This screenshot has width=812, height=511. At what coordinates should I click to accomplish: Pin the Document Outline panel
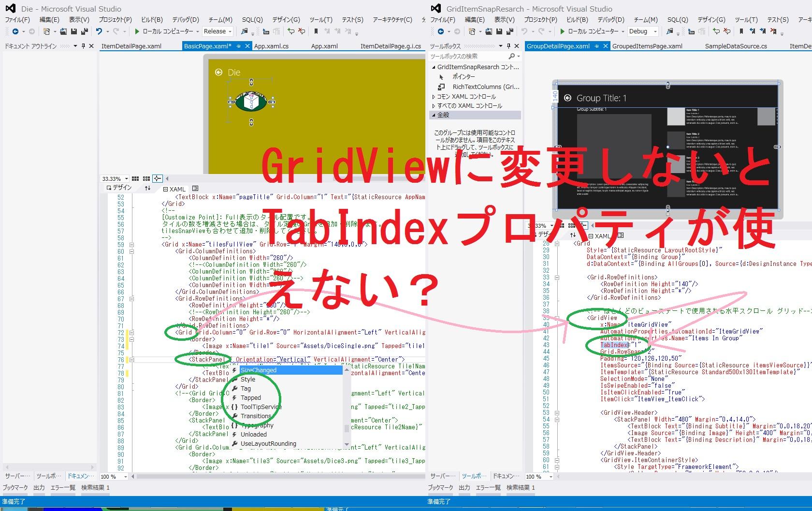pos(83,46)
